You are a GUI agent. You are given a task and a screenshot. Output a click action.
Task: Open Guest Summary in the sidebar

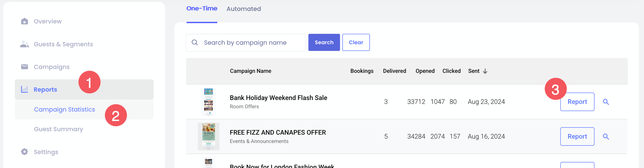pyautogui.click(x=59, y=129)
